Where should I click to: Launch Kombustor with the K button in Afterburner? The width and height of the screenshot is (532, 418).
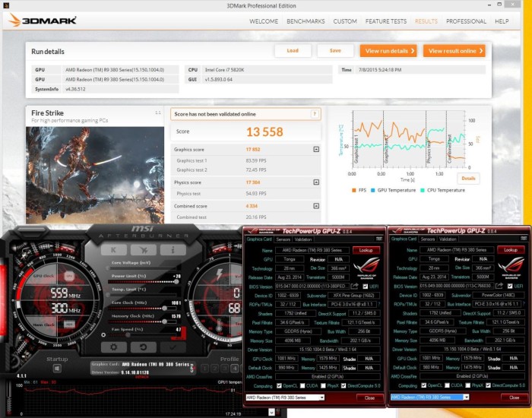[x=114, y=250]
